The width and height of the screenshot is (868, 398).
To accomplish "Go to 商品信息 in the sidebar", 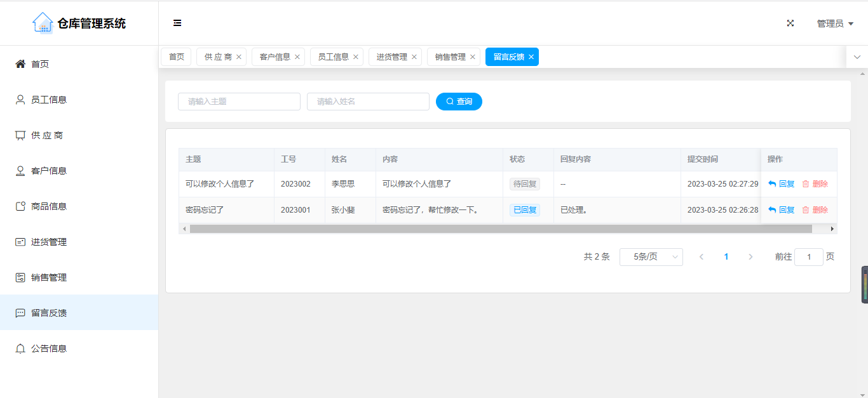I will (x=48, y=206).
